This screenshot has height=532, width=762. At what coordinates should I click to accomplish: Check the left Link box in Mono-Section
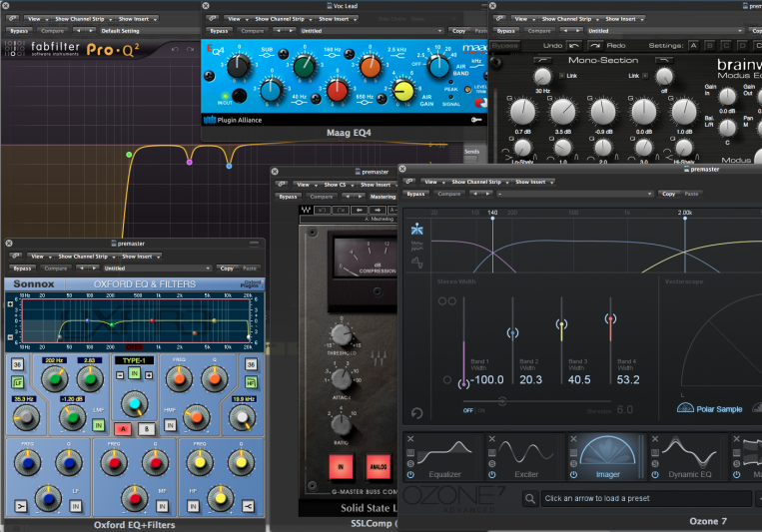coord(562,76)
